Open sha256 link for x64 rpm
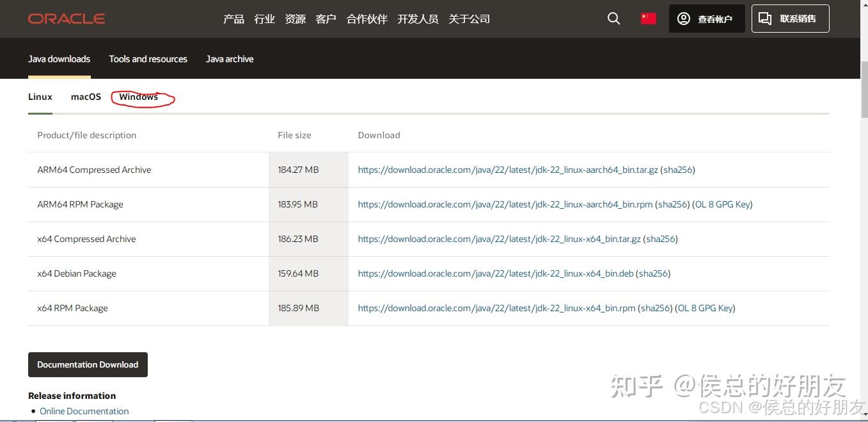 coord(656,308)
